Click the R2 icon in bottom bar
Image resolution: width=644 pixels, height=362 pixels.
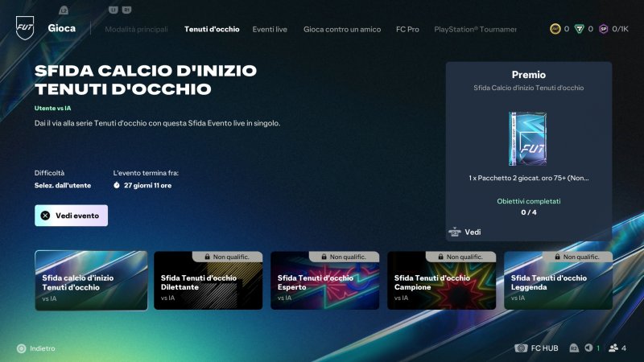[574, 348]
